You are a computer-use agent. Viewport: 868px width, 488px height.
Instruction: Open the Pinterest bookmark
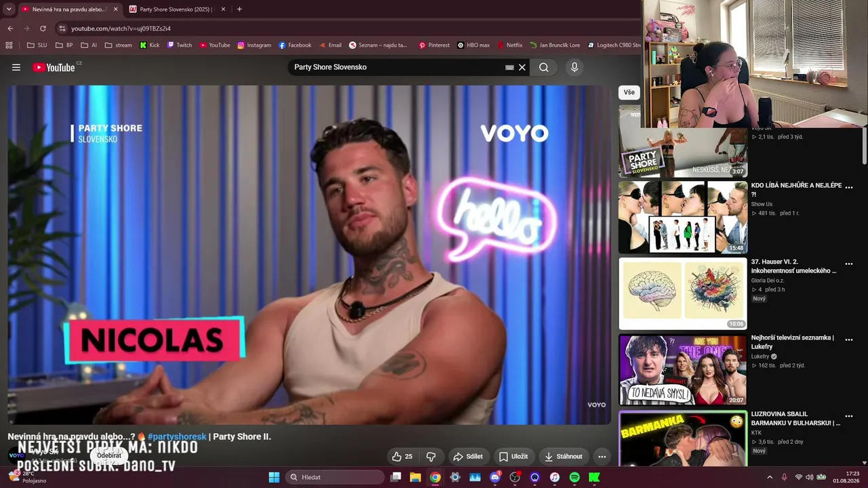coord(434,45)
